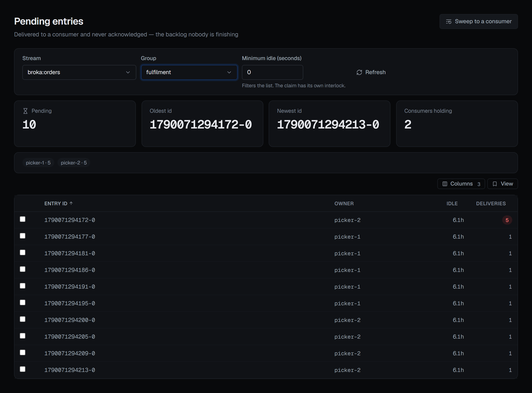The image size is (532, 393).
Task: Click the red 5 deliveries badge
Action: pos(507,220)
